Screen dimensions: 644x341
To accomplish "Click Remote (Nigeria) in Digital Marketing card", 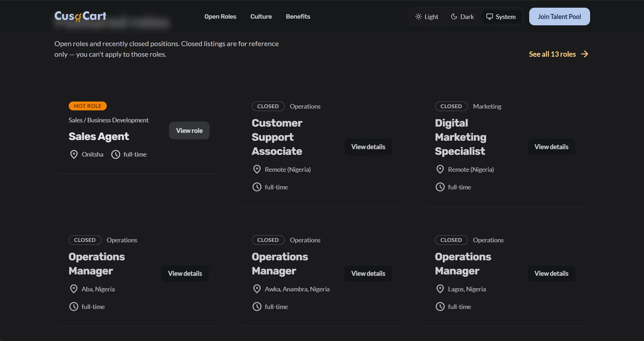I will click(471, 170).
